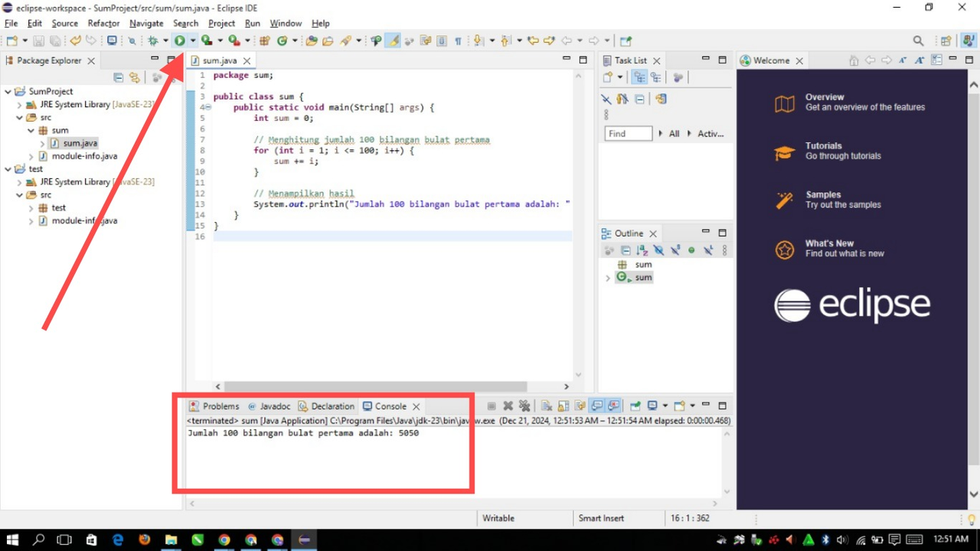Expand the sum class in Outline
Screen dimensions: 980x551
click(608, 278)
